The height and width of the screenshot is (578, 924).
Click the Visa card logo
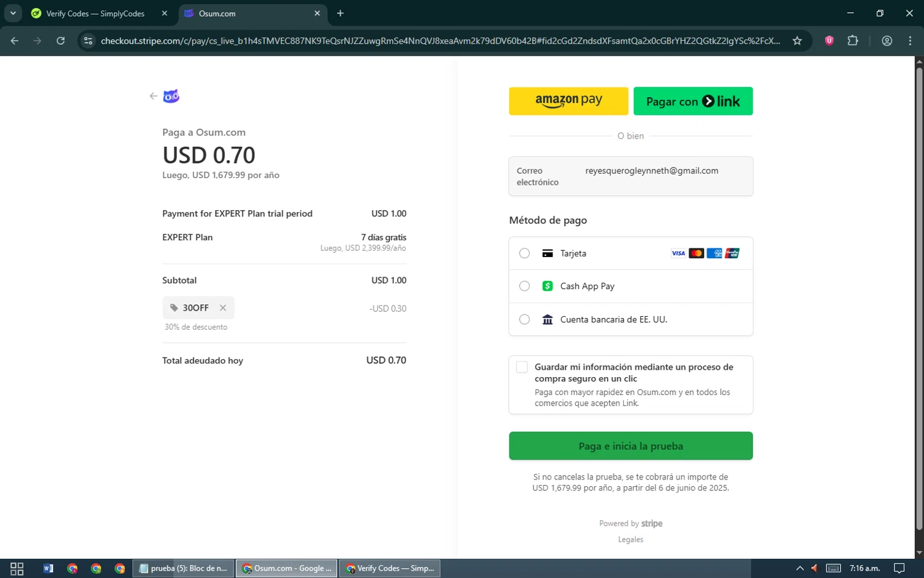[678, 253]
